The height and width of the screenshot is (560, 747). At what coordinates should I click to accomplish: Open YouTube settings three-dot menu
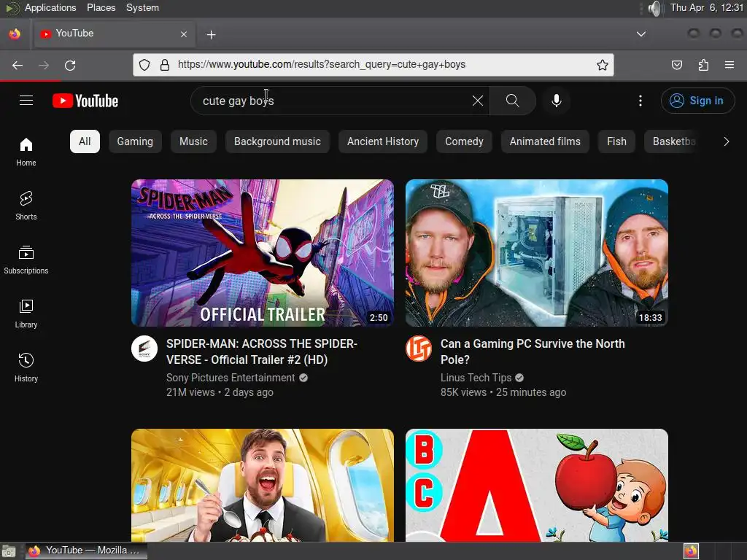tap(640, 101)
